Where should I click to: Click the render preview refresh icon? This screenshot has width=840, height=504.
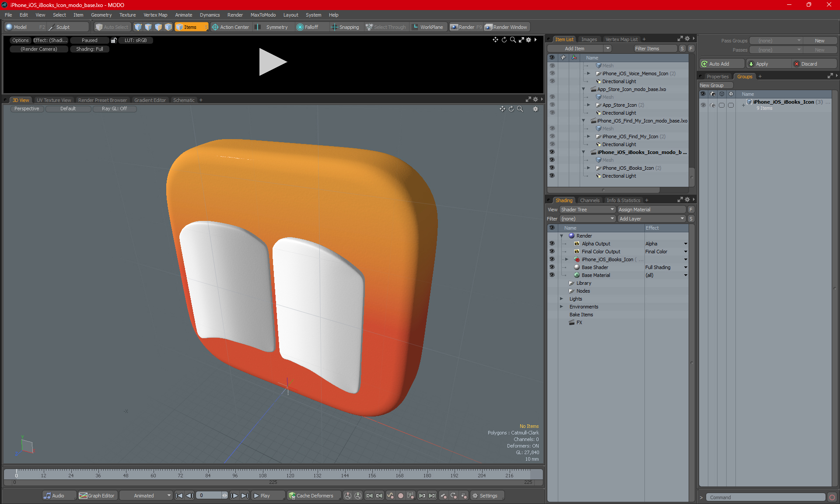click(x=504, y=40)
